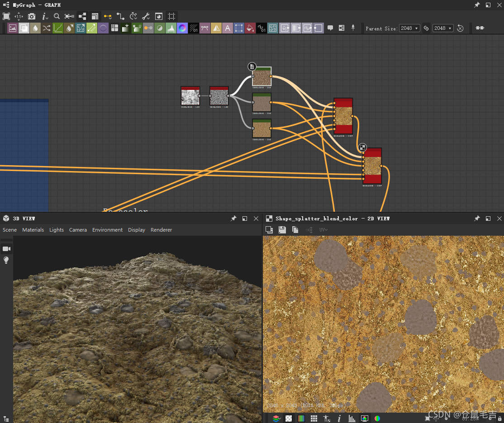Toggle the parent size width-height link
The image size is (504, 423).
[x=426, y=28]
